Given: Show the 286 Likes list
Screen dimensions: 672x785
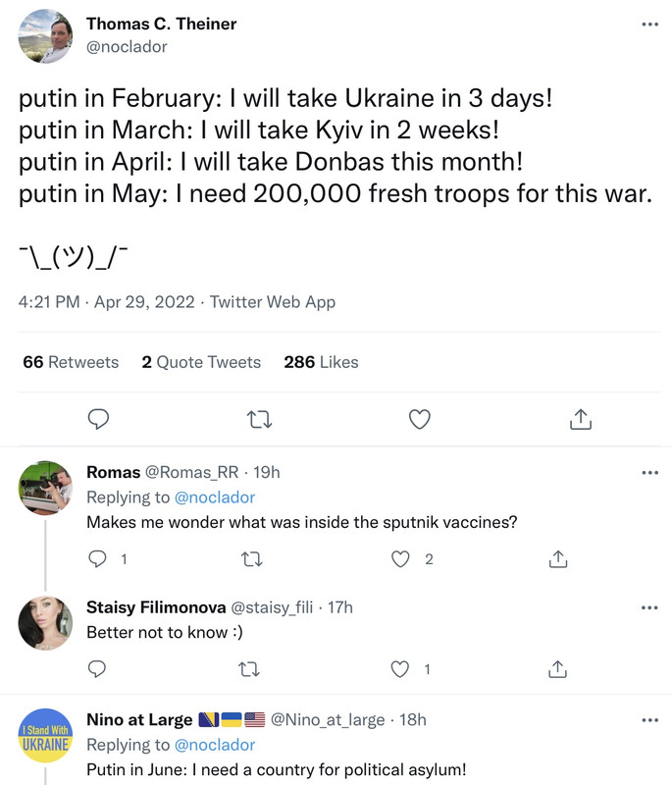Looking at the screenshot, I should [x=321, y=362].
